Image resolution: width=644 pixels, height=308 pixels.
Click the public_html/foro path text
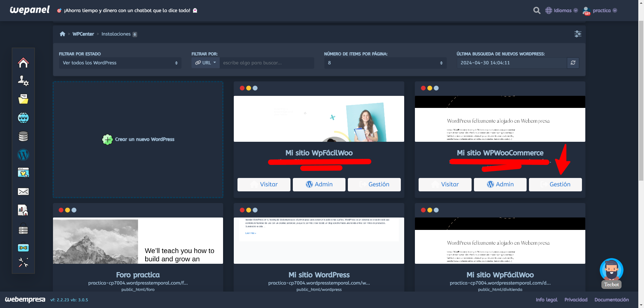pyautogui.click(x=138, y=290)
